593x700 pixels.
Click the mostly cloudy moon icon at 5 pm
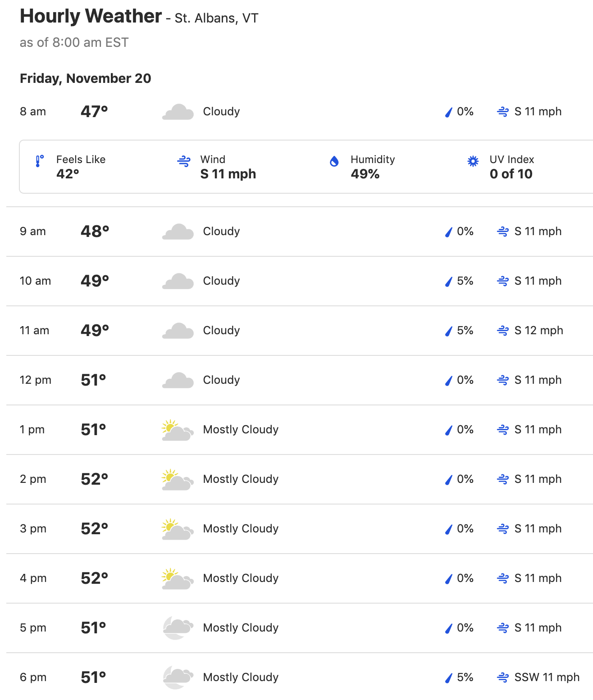click(x=178, y=628)
